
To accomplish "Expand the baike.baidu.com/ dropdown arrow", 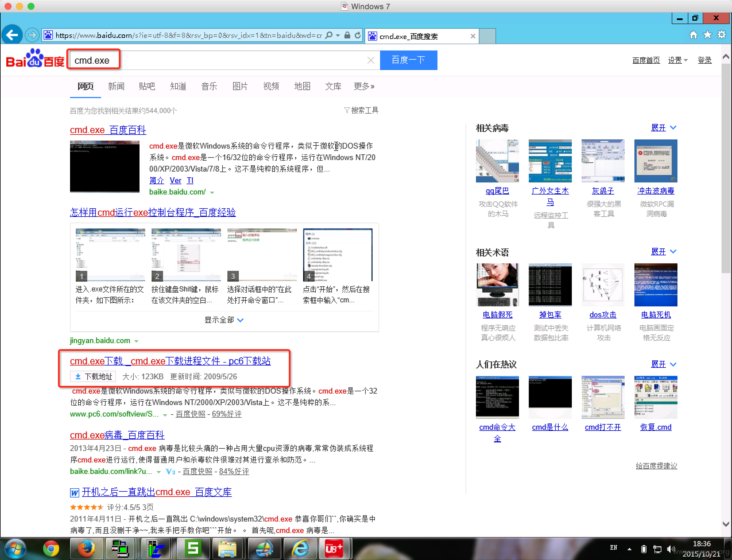I will pos(212,192).
